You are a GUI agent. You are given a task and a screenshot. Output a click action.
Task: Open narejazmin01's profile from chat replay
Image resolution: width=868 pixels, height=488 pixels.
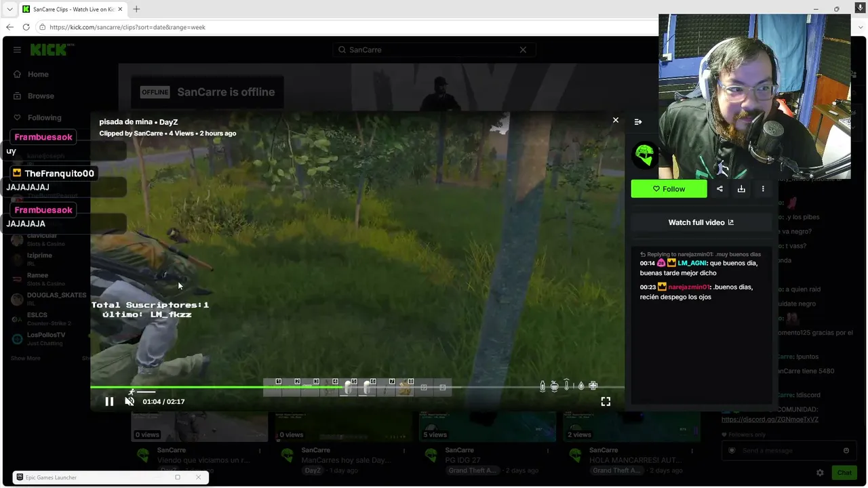(689, 287)
